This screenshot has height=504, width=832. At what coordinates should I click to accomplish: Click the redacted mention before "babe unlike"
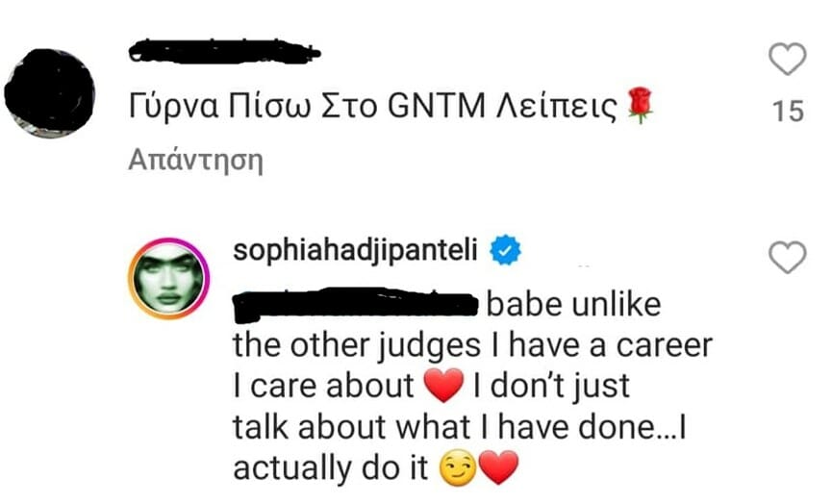(x=356, y=305)
